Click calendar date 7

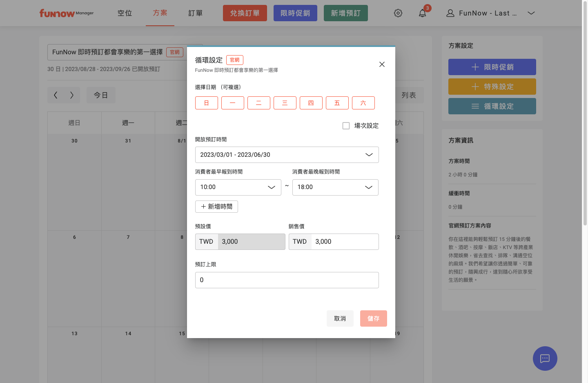128,237
